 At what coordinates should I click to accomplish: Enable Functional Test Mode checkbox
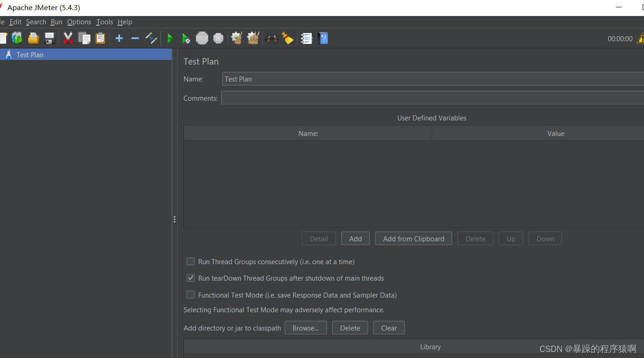pyautogui.click(x=190, y=295)
